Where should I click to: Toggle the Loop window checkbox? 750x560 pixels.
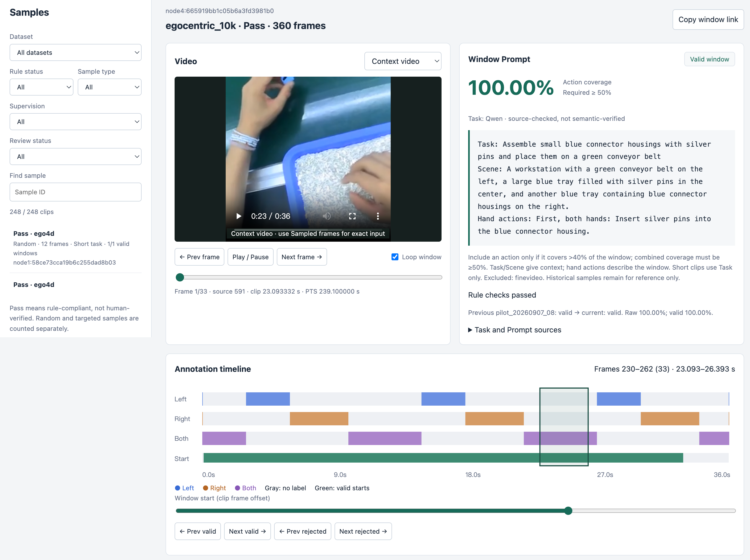coord(395,257)
